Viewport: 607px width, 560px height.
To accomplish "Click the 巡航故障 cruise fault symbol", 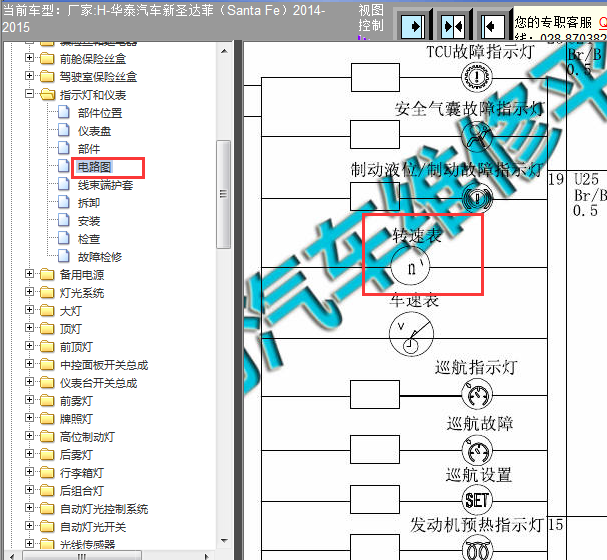I will [477, 451].
